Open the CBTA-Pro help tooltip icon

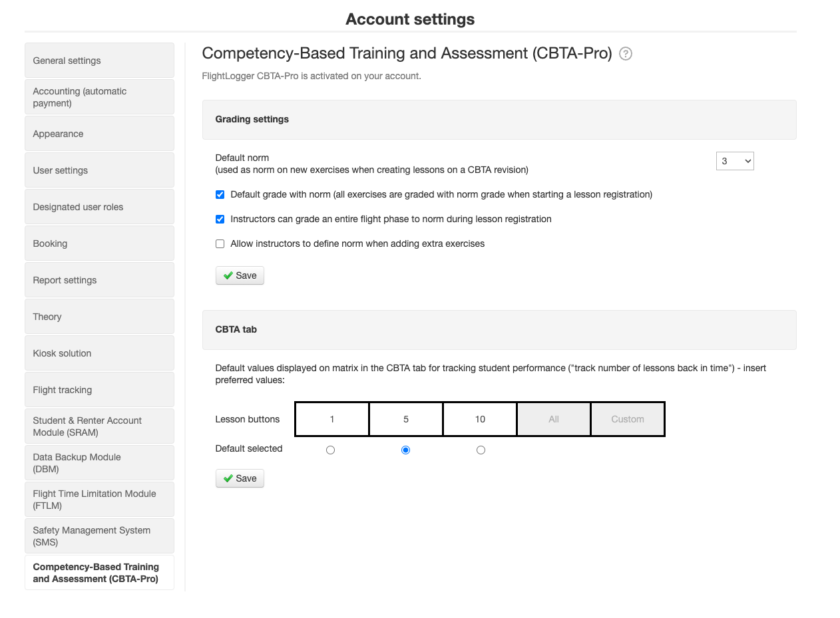click(625, 54)
